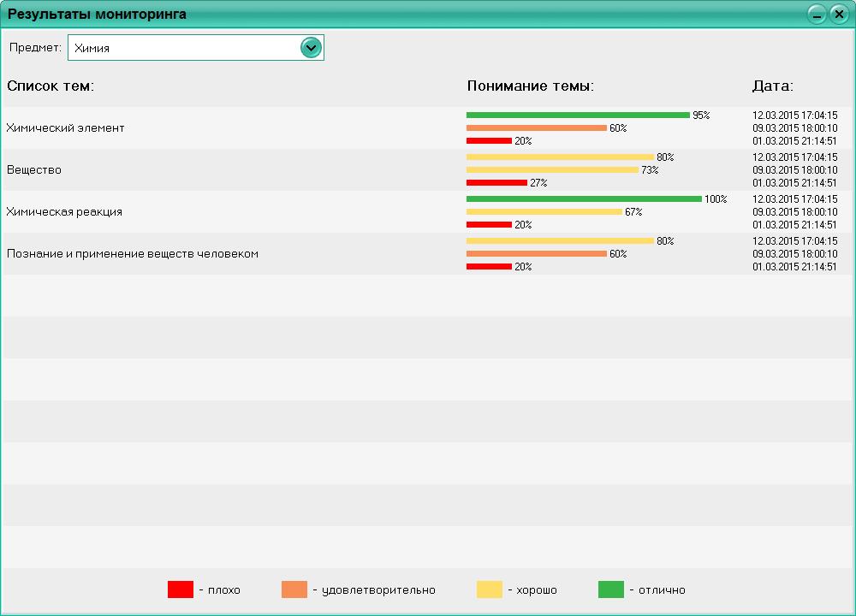Click the 67% yellow bar for Химическая реакция
Image resolution: width=856 pixels, height=616 pixels.
click(544, 211)
